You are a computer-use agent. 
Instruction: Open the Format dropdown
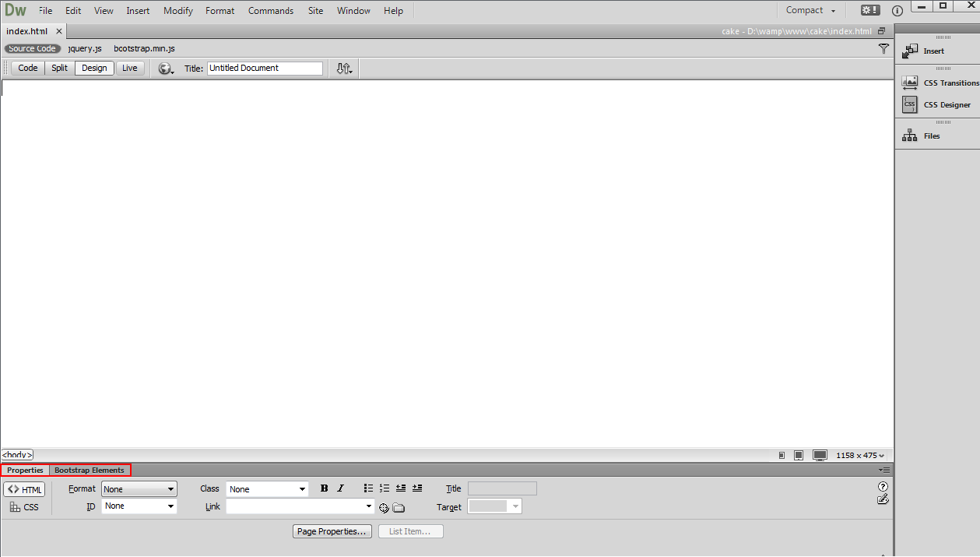pos(139,489)
